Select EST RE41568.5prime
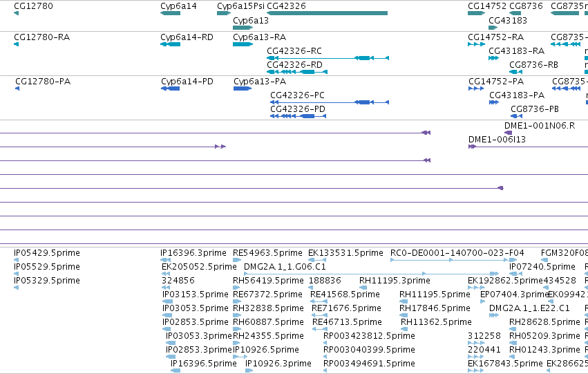 coord(345,294)
